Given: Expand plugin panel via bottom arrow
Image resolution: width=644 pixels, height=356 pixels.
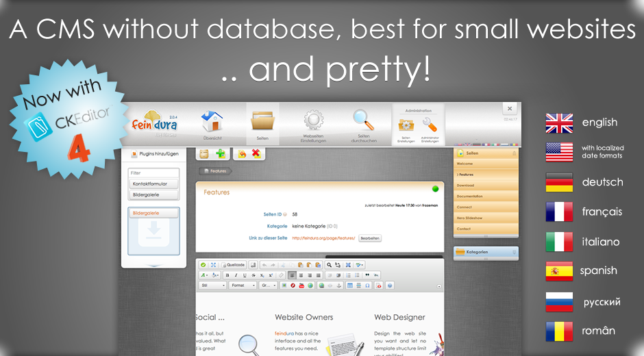Looking at the screenshot, I should (153, 266).
